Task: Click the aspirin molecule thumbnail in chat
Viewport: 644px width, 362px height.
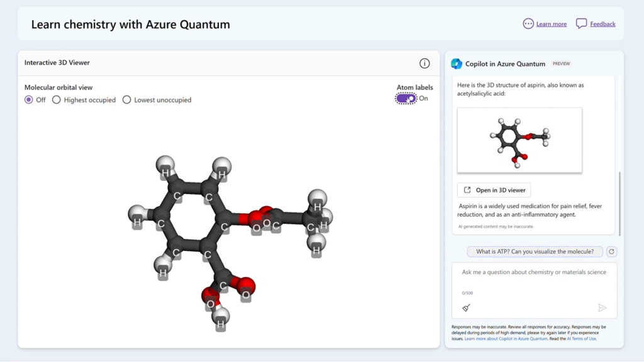Action: [x=519, y=140]
